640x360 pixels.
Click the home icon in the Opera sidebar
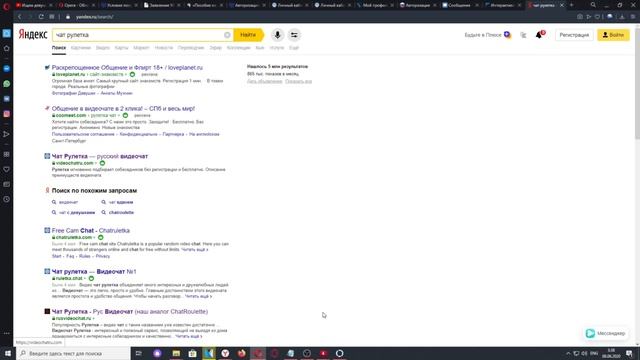pos(7,48)
